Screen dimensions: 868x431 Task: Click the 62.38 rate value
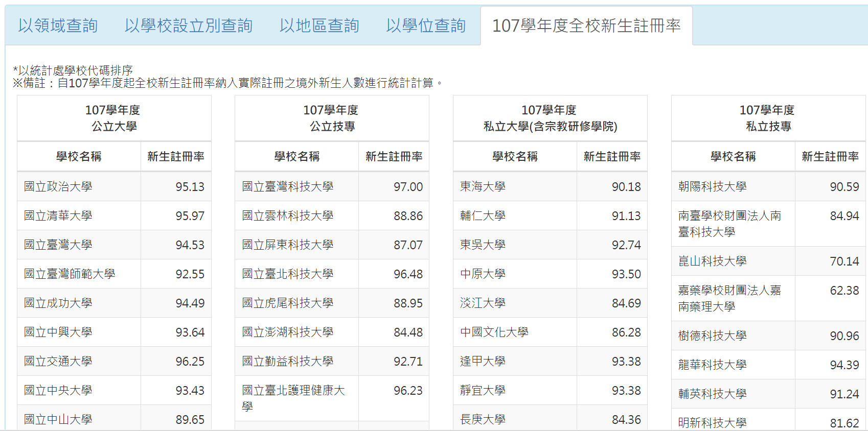tap(844, 291)
